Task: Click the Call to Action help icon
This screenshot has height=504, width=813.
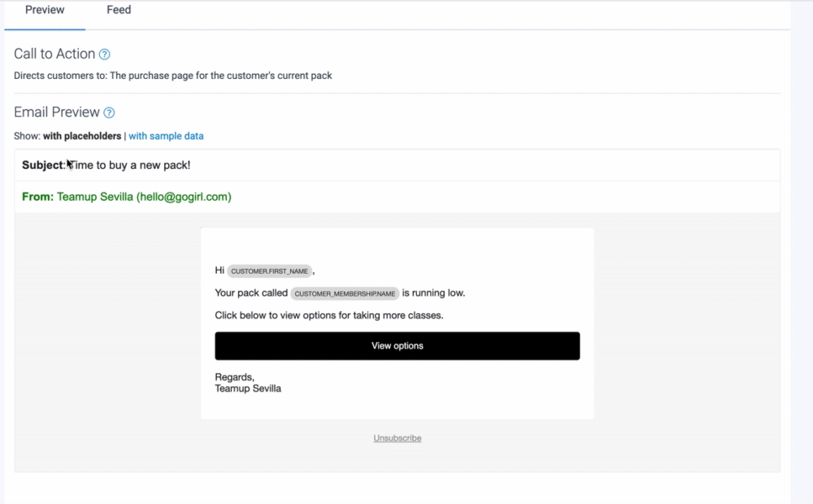Action: (x=104, y=54)
